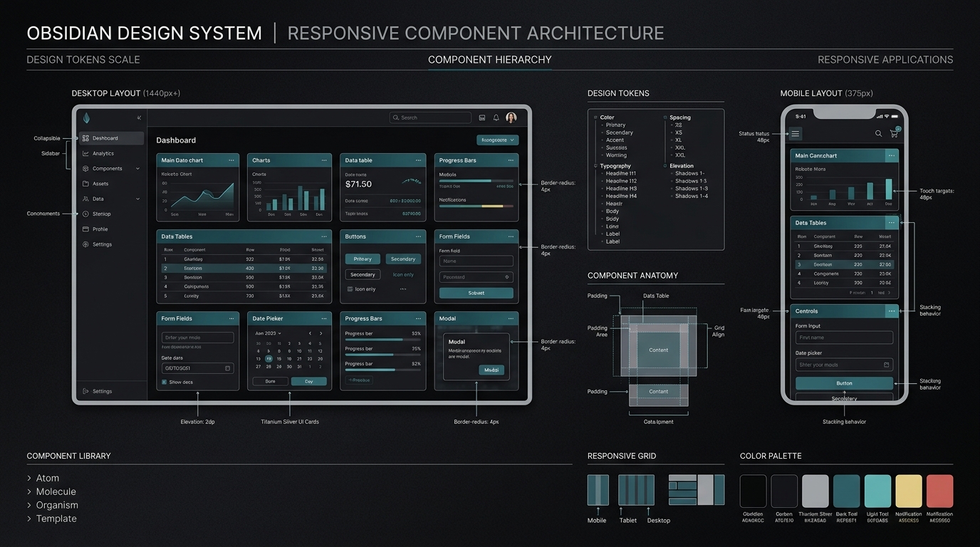Toggle the Show checkbox in Form Fields card

(x=165, y=382)
